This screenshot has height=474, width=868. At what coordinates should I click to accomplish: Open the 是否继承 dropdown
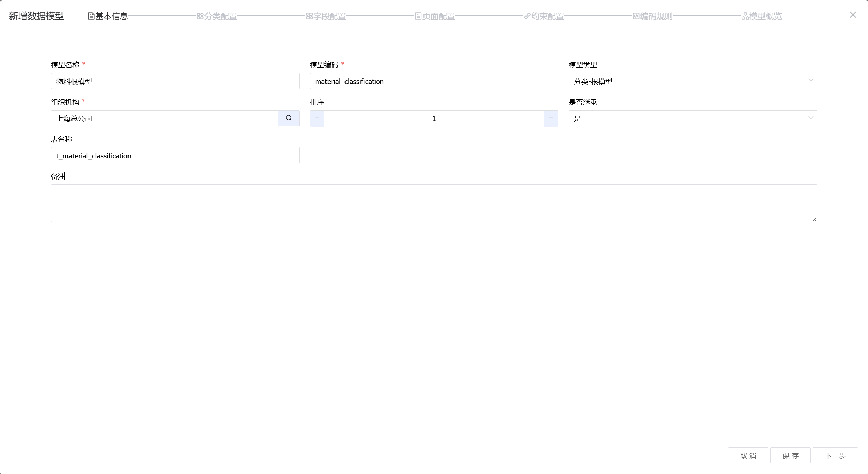(692, 118)
